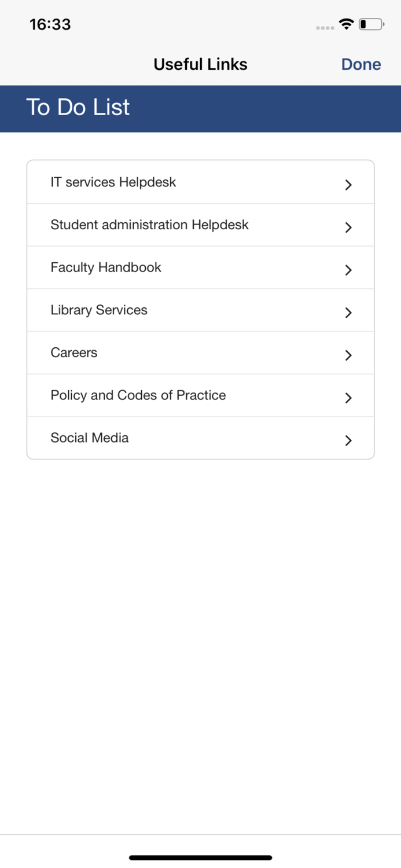Tap the battery icon in the status bar
The image size is (401, 868).
click(370, 24)
